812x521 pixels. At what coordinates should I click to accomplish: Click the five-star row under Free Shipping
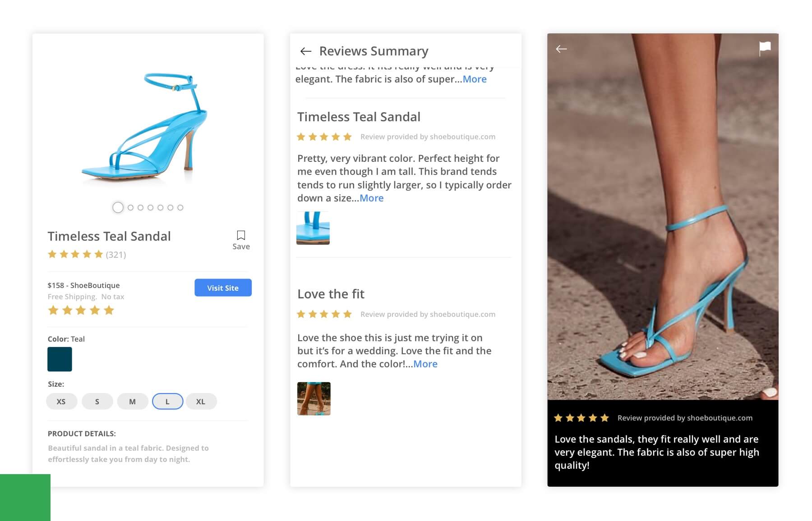81,310
